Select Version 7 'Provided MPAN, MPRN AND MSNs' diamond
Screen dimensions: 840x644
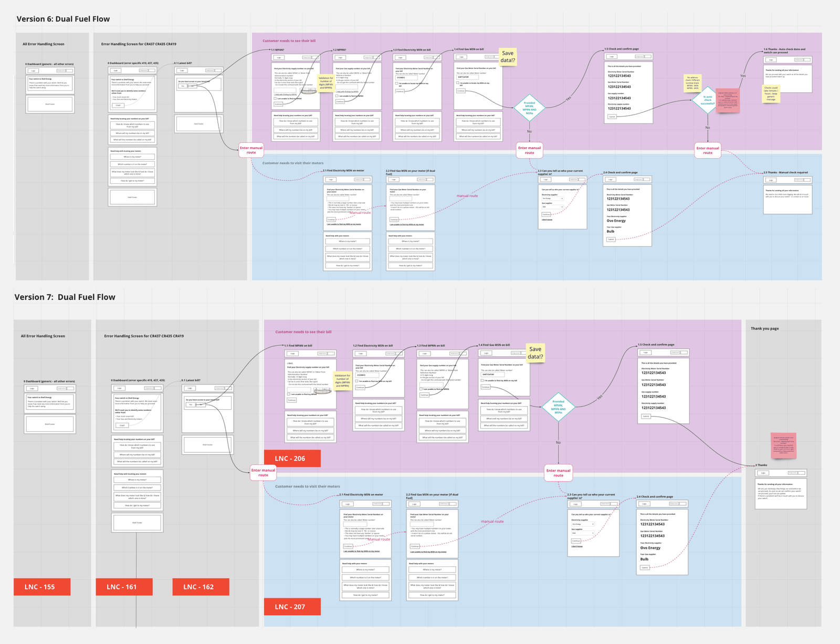coord(558,407)
